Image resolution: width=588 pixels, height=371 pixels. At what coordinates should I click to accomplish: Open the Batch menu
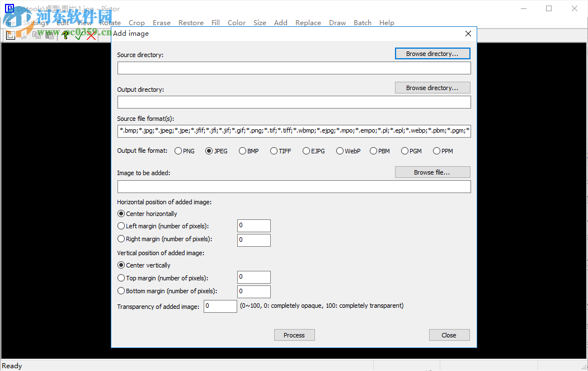pos(363,23)
